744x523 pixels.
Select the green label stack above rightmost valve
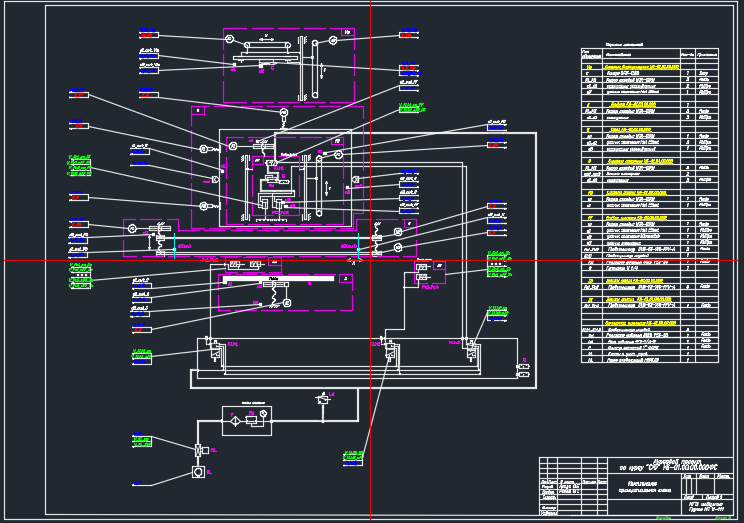(497, 313)
